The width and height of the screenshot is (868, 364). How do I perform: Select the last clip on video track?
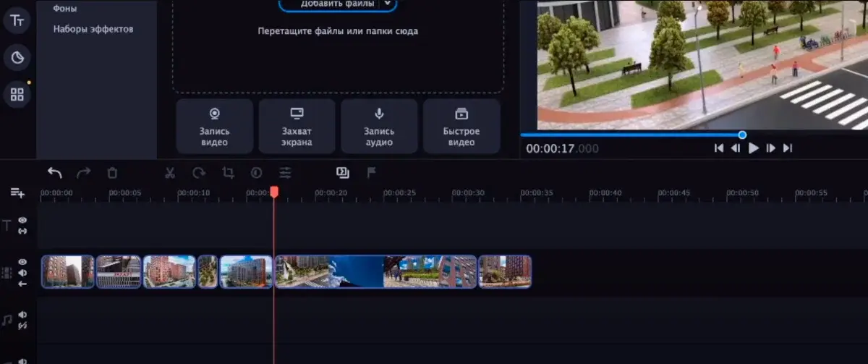505,271
